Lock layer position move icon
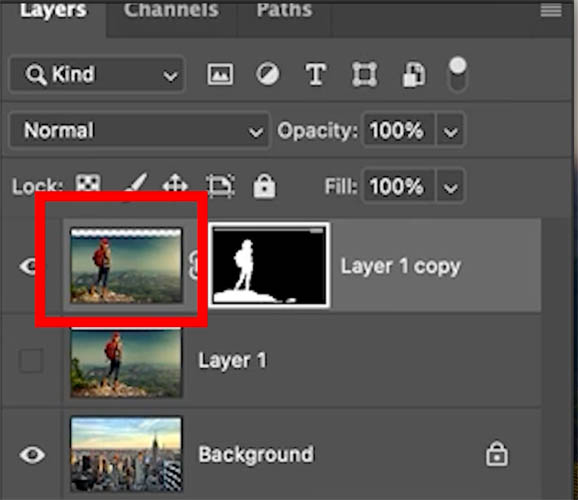 pyautogui.click(x=175, y=184)
